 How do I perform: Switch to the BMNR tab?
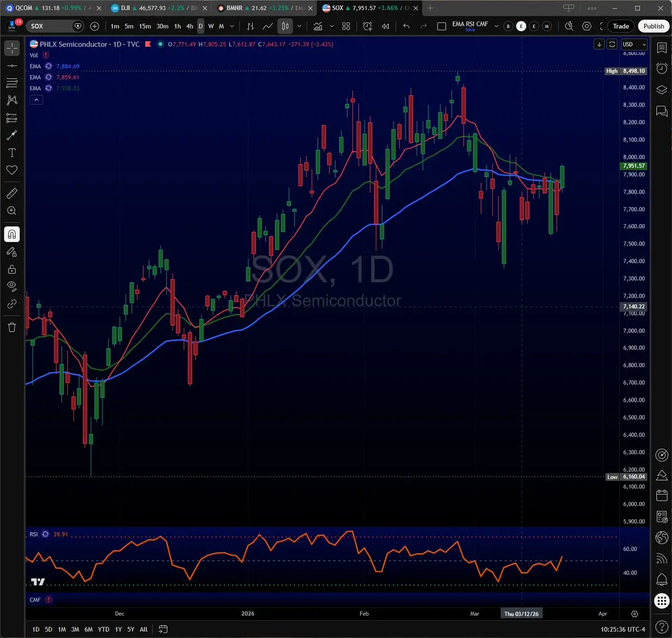tap(264, 8)
